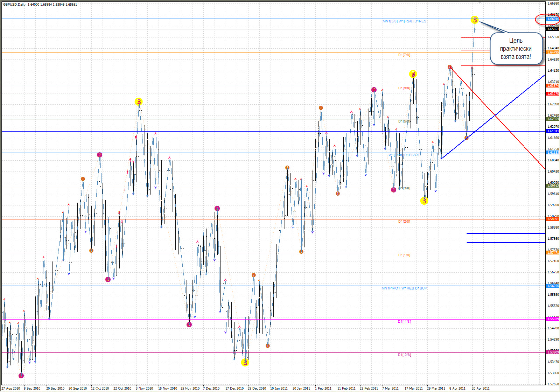Viewport: 560px width, 392px height.
Task: Click the D1[7/8] level label
Action: click(x=404, y=55)
